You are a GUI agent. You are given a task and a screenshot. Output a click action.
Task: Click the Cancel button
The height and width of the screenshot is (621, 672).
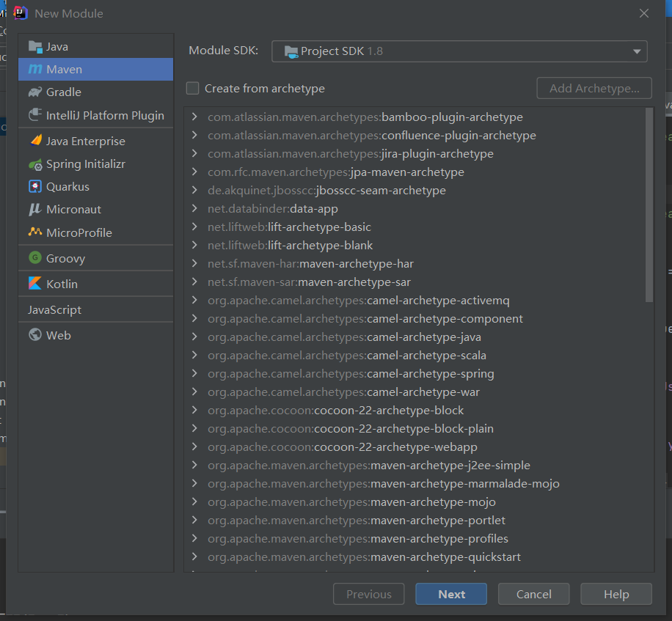(533, 594)
